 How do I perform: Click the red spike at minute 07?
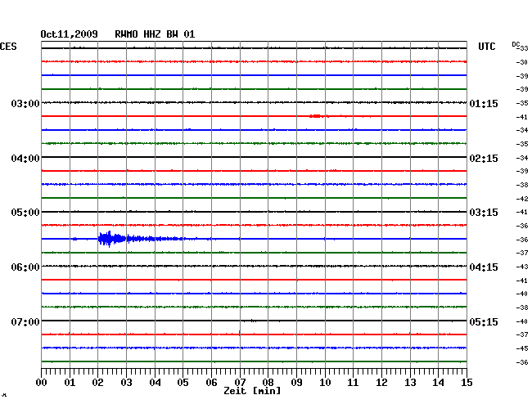240,333
